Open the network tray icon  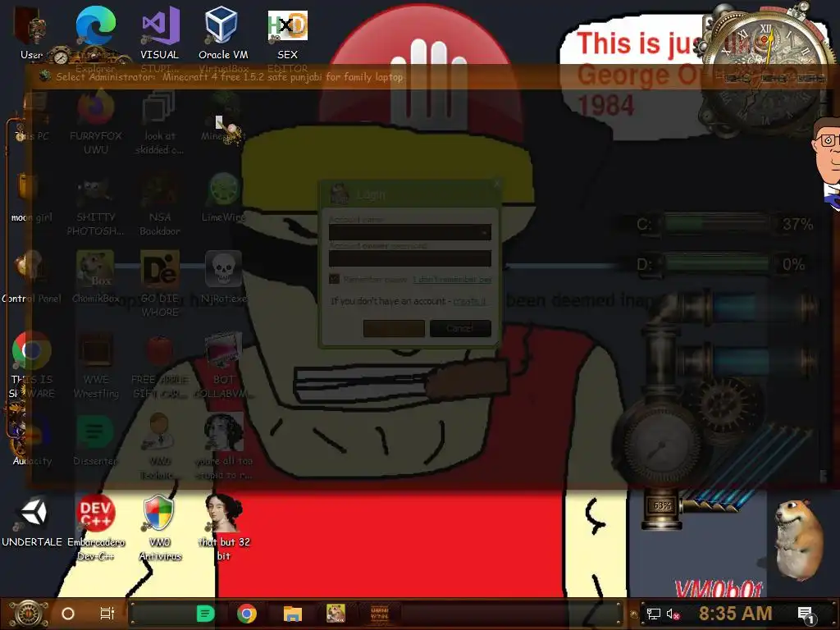coord(653,614)
